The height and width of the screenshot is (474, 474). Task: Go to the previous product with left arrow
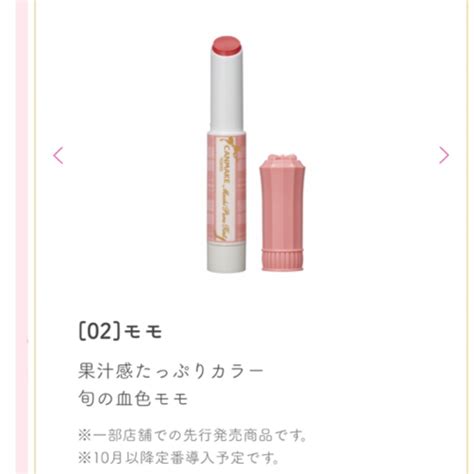58,155
